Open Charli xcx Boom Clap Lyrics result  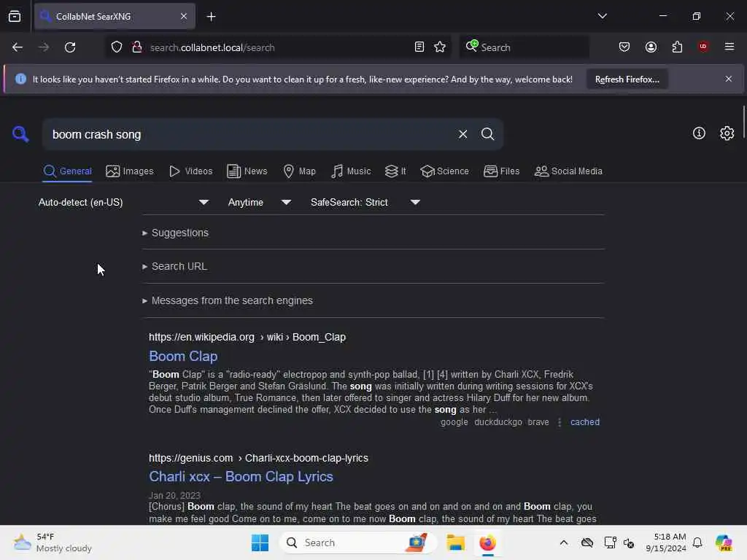tap(241, 477)
